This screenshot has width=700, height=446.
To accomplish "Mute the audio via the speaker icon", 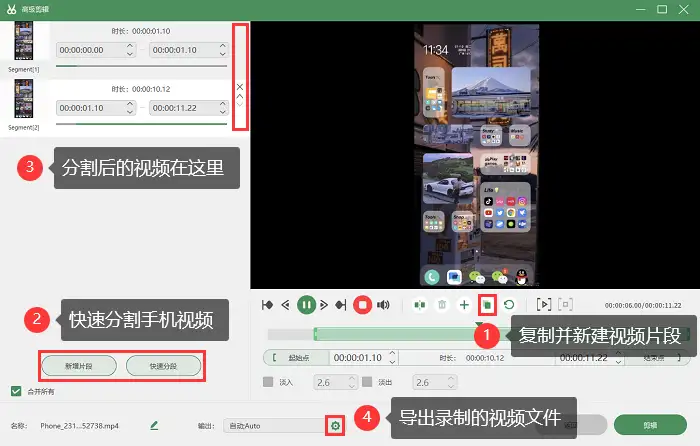I will pos(383,305).
